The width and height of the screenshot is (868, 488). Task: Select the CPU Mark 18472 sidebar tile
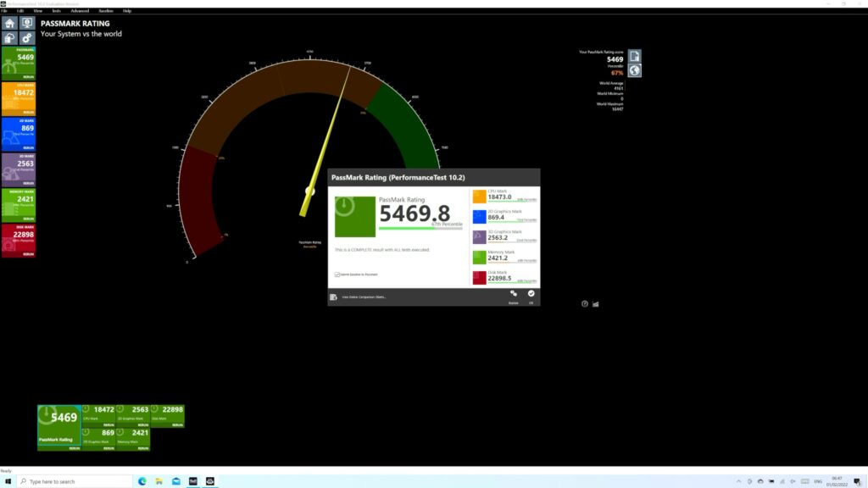[19, 98]
